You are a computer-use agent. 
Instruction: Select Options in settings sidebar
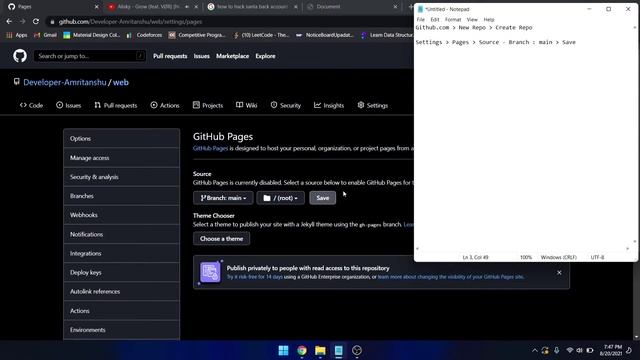pyautogui.click(x=121, y=138)
